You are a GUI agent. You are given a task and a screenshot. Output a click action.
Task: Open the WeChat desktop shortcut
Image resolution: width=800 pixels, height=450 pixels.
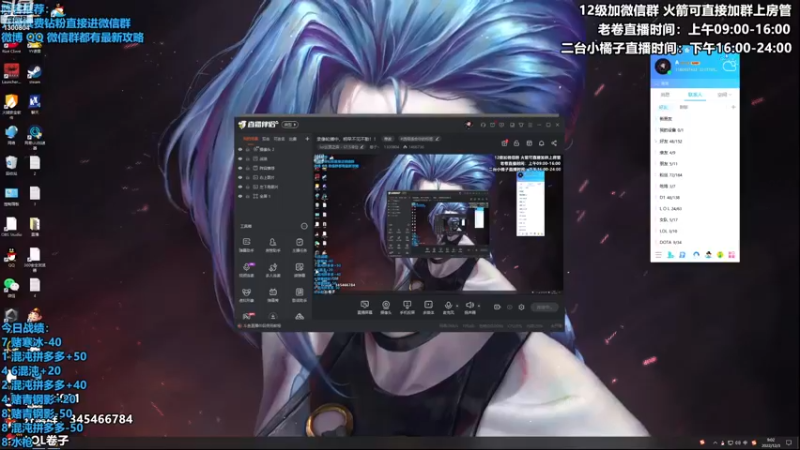11,287
